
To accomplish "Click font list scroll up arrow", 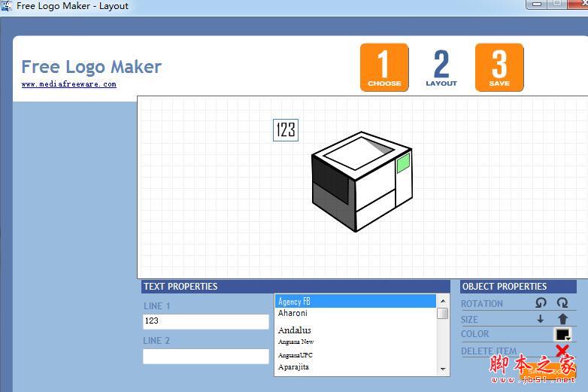I will [x=443, y=301].
